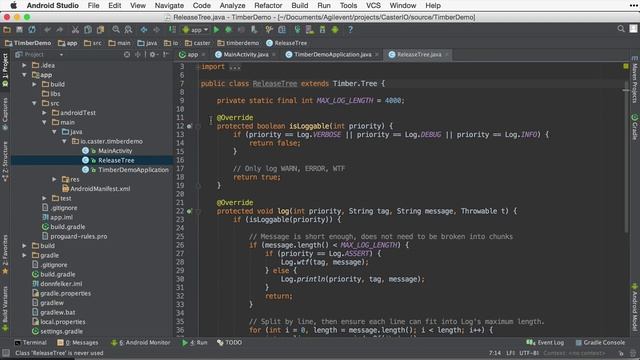The image size is (640, 360).
Task: Open the app run configuration dropdown
Action: coord(196,30)
